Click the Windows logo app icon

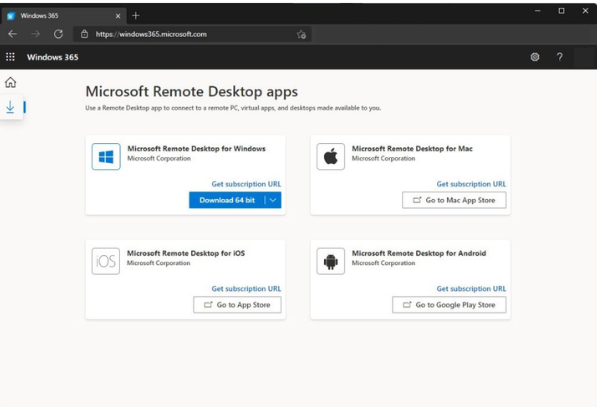[106, 156]
